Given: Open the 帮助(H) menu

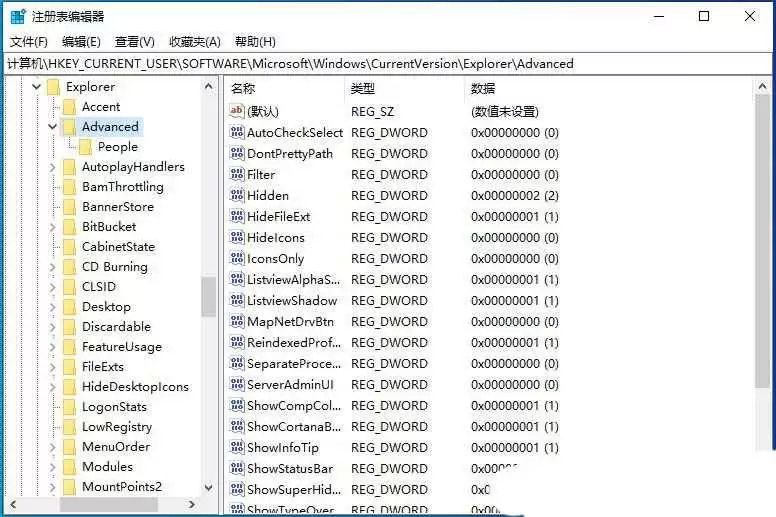Looking at the screenshot, I should [x=255, y=42].
